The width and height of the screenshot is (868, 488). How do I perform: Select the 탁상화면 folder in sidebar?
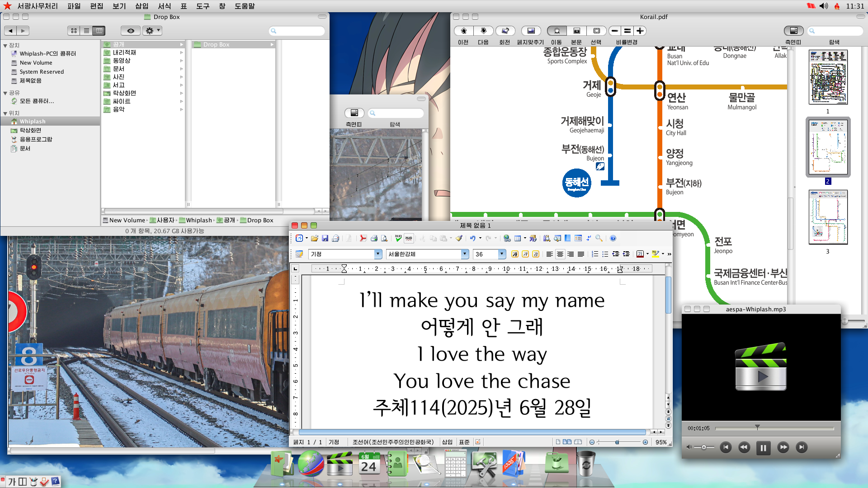pos(30,130)
